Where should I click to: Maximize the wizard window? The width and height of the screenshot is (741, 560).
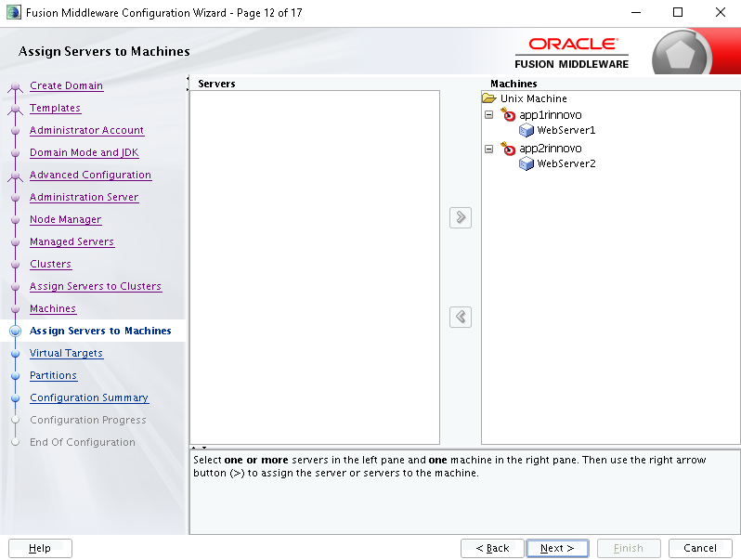click(678, 12)
